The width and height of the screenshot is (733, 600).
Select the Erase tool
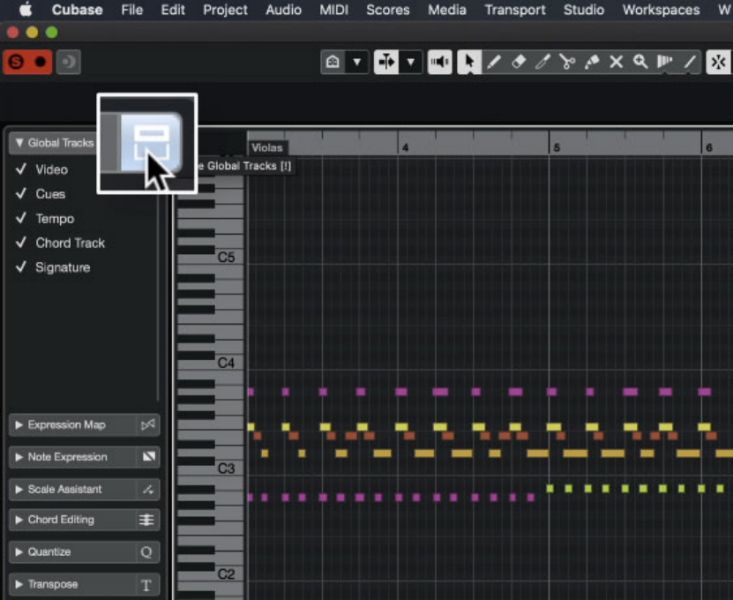518,62
